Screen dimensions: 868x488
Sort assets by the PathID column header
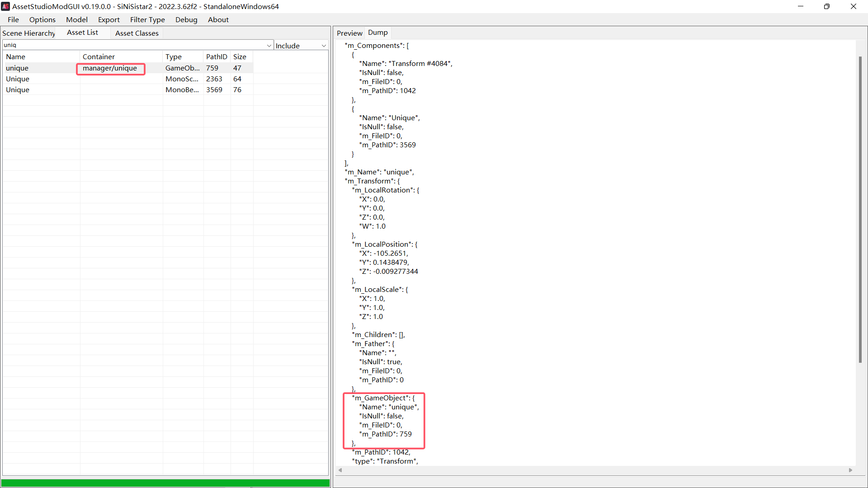coord(217,56)
